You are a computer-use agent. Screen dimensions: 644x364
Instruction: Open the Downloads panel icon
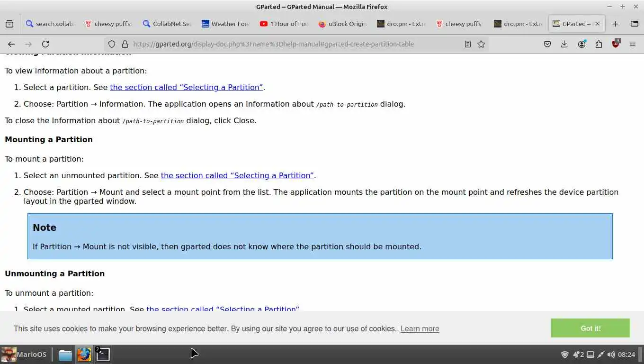coord(564,44)
